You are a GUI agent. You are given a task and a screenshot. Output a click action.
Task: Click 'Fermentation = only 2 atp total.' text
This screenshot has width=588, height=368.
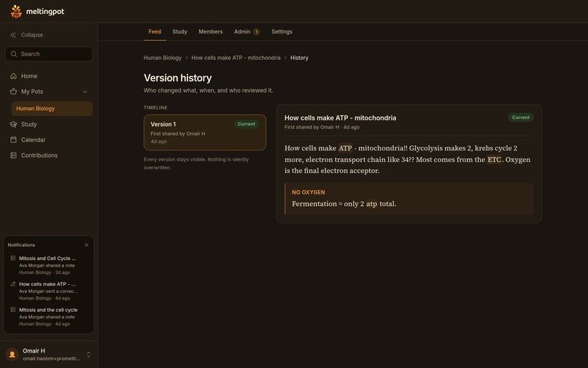click(344, 204)
